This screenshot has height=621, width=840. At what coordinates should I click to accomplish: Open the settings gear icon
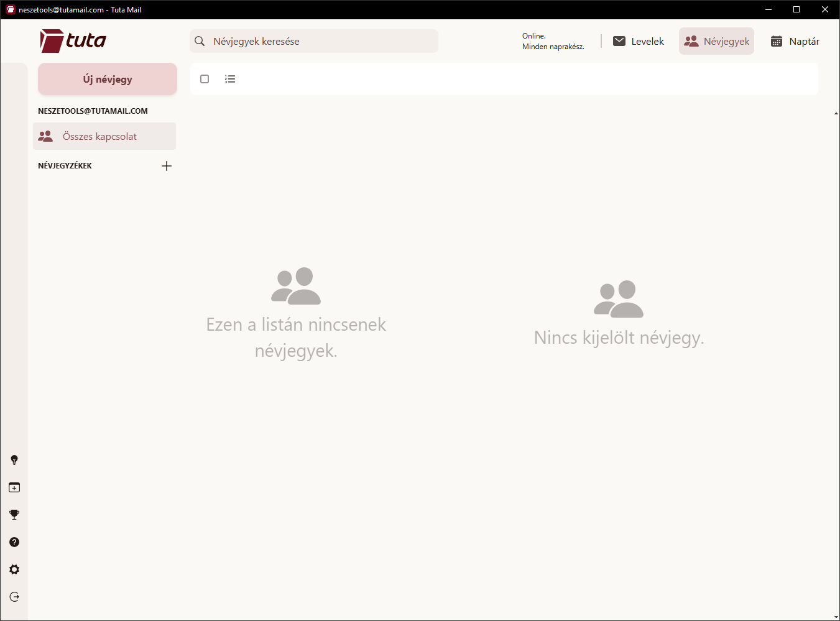14,569
